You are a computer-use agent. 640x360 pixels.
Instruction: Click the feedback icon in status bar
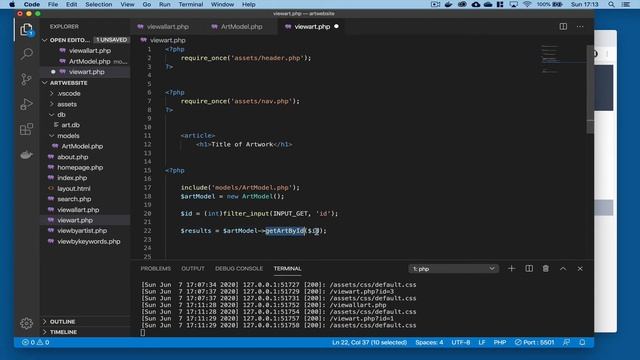tap(566, 342)
